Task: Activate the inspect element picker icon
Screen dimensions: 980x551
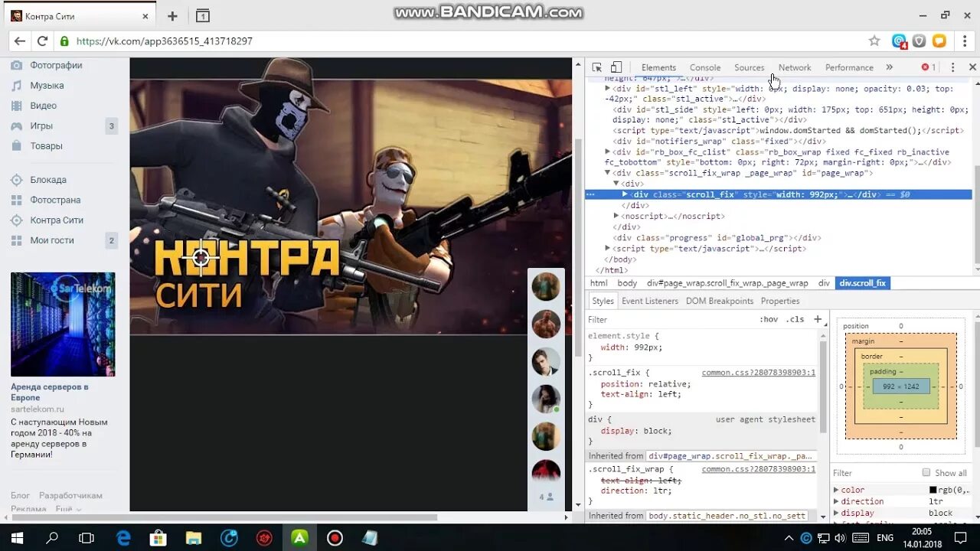Action: [x=597, y=67]
